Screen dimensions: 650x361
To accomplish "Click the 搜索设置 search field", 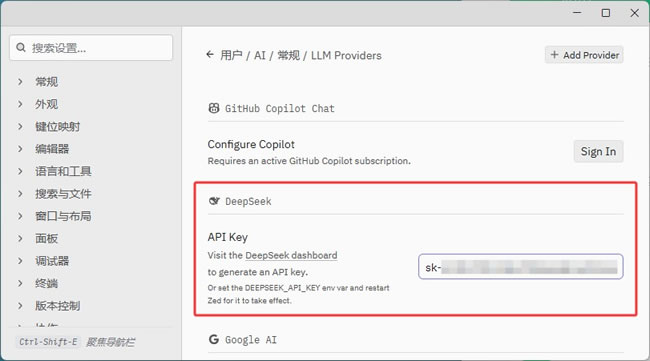I will [x=91, y=48].
